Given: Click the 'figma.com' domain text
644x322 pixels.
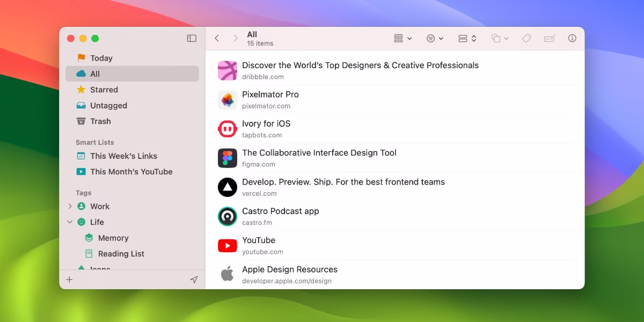Looking at the screenshot, I should point(259,164).
